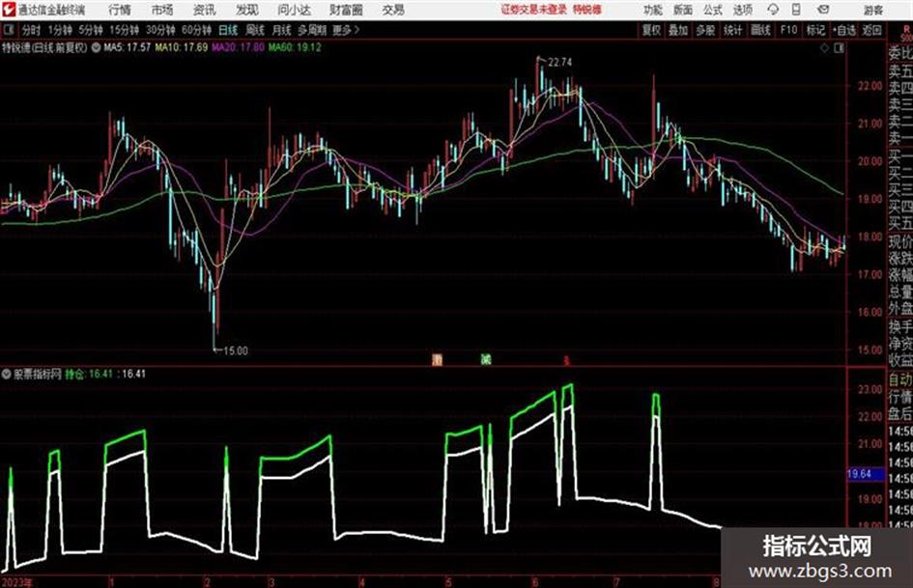Switch to 30分钟 period tab

coord(160,30)
